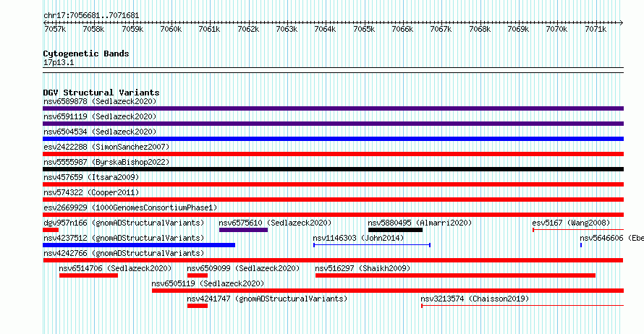Open the nsv6509099 (Sedlazeck2020) label

243,268
